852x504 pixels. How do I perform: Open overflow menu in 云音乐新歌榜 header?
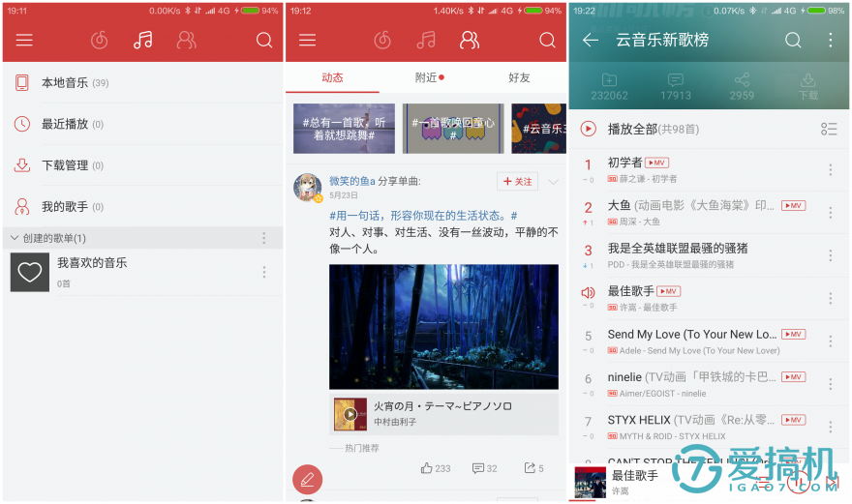(831, 40)
